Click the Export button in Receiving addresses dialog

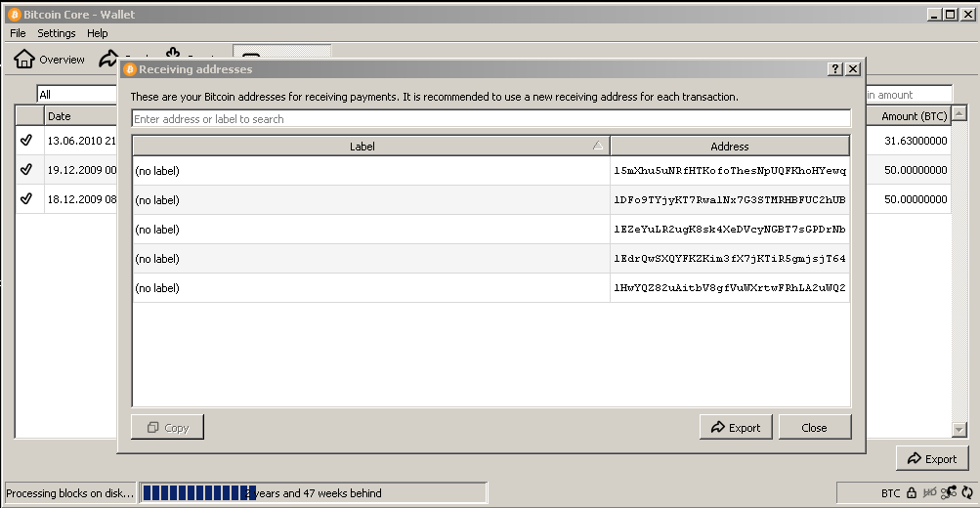[x=736, y=427]
